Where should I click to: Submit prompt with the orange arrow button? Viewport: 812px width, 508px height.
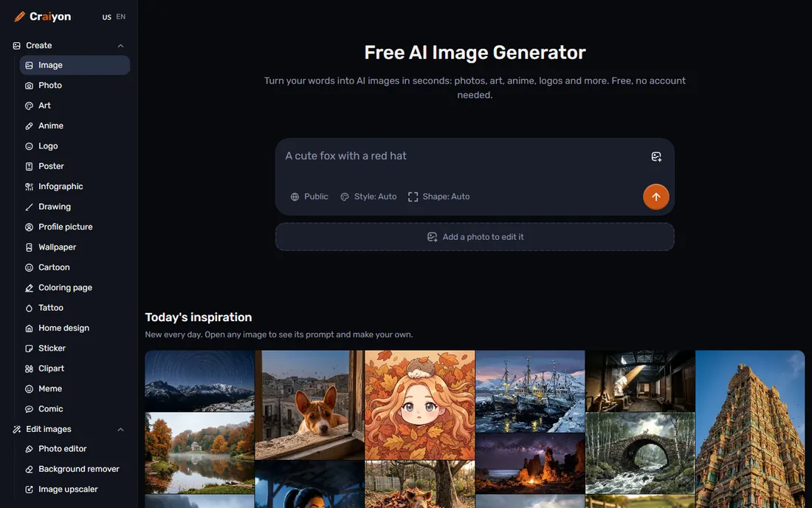(656, 197)
